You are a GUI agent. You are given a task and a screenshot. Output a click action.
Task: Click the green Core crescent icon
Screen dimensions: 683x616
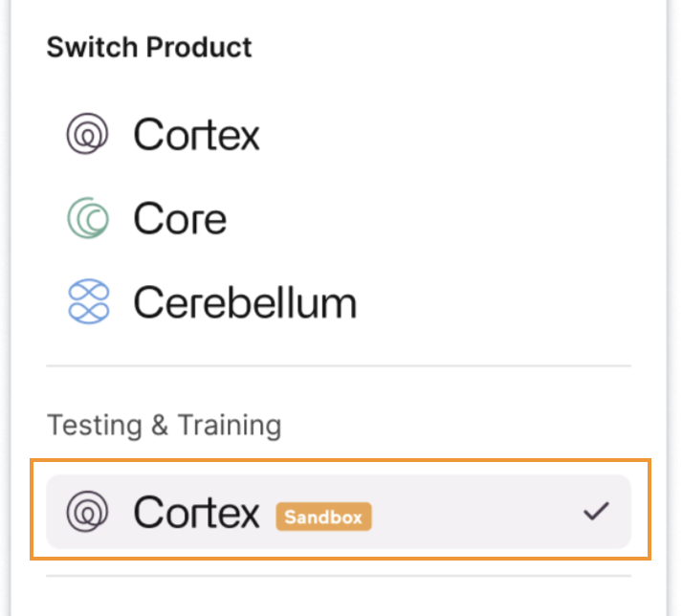point(88,218)
